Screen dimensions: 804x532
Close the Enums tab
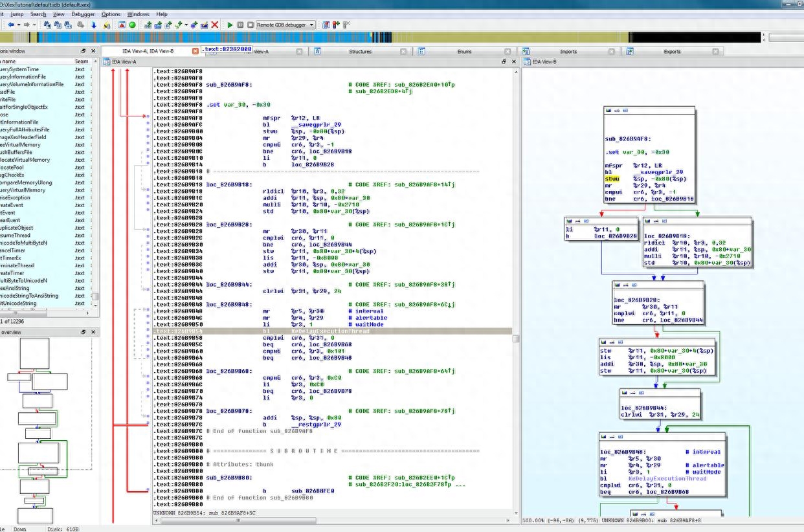click(508, 51)
